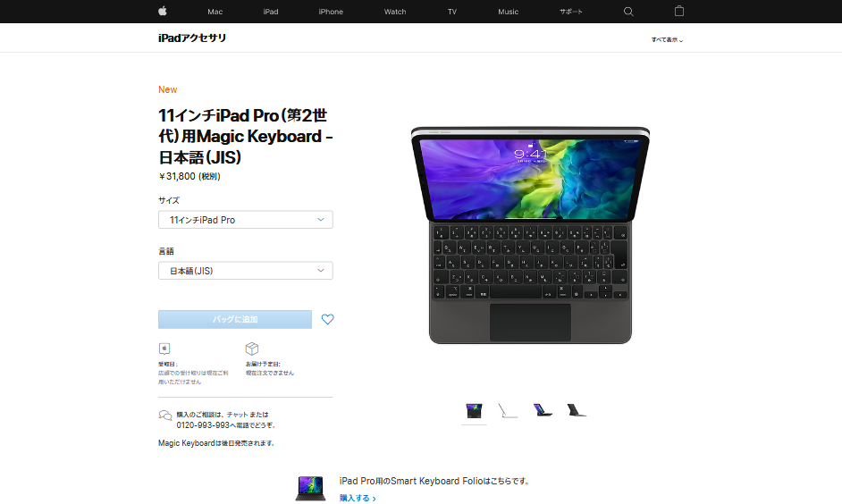Open the チャット link
This screenshot has height=504, width=842.
[x=238, y=415]
